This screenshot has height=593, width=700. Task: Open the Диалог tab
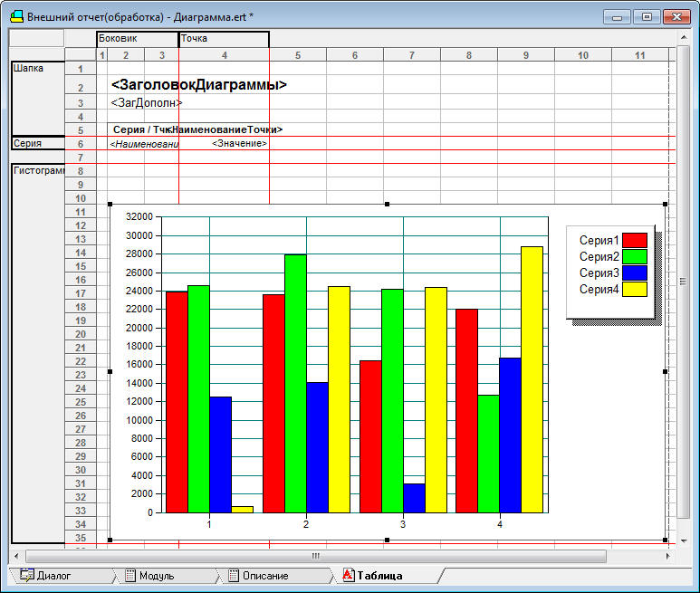[x=61, y=576]
